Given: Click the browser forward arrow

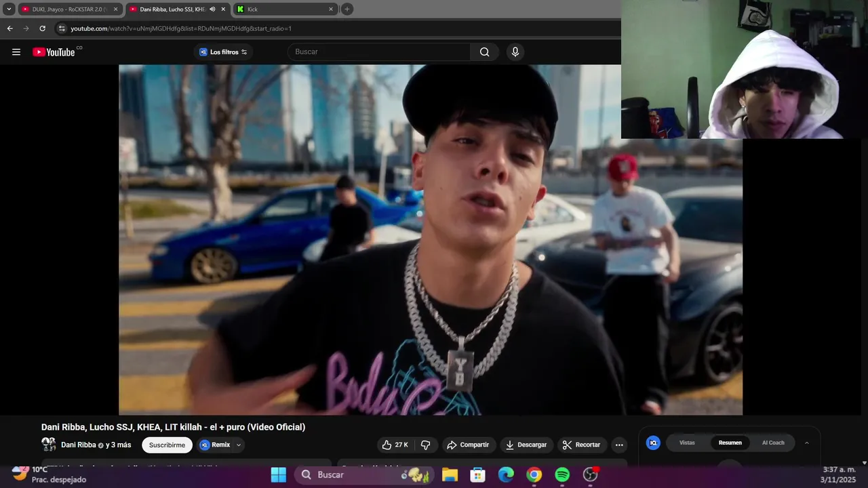Looking at the screenshot, I should pyautogui.click(x=26, y=28).
